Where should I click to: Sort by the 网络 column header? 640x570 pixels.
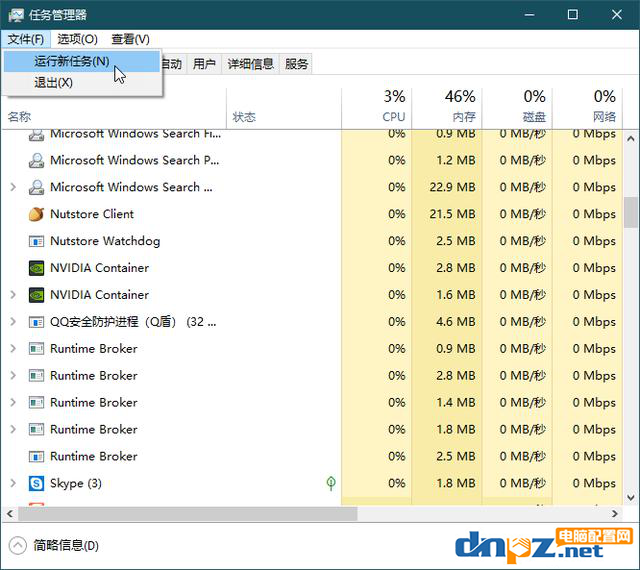(x=587, y=108)
